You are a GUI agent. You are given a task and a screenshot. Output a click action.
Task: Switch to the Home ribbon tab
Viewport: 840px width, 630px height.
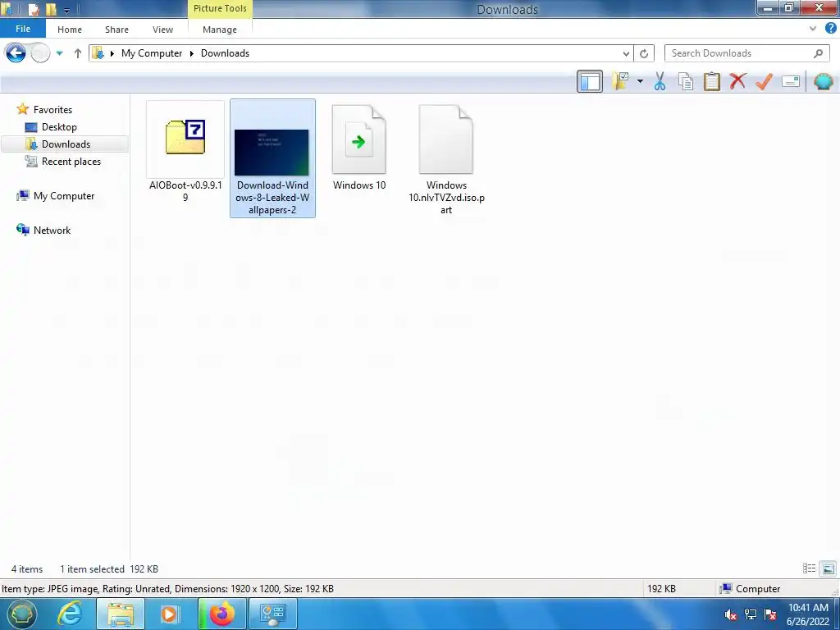70,30
